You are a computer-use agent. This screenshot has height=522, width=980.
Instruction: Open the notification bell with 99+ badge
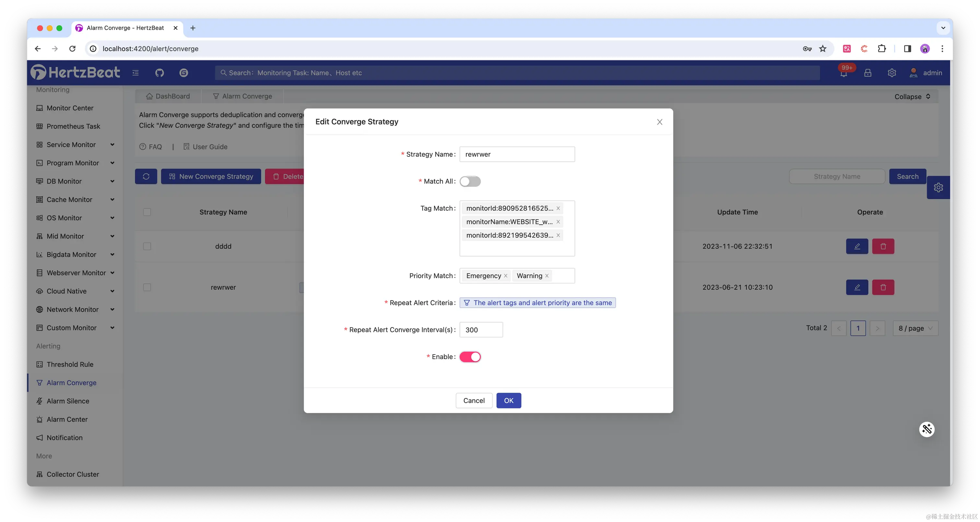tap(844, 73)
